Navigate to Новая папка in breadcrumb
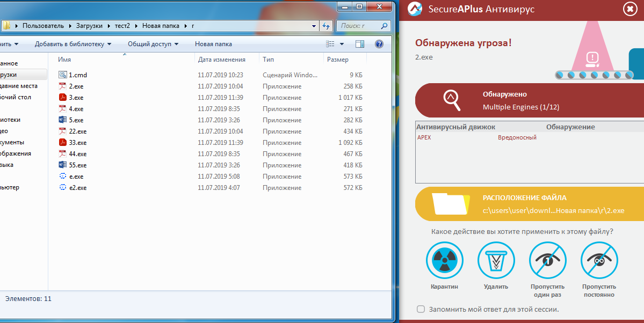Screen dimensions: 644x323 tap(161, 26)
